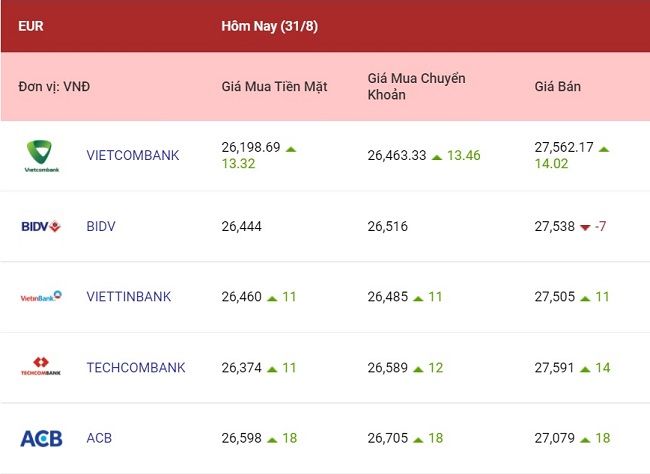Click green up arrow next to ACB 27,079
The image size is (650, 474).
pos(585,440)
